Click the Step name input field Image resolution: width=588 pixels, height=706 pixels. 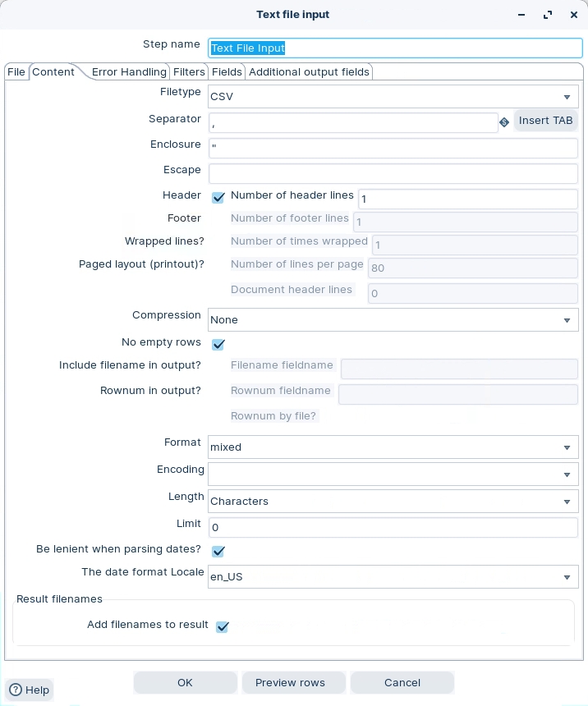[394, 48]
